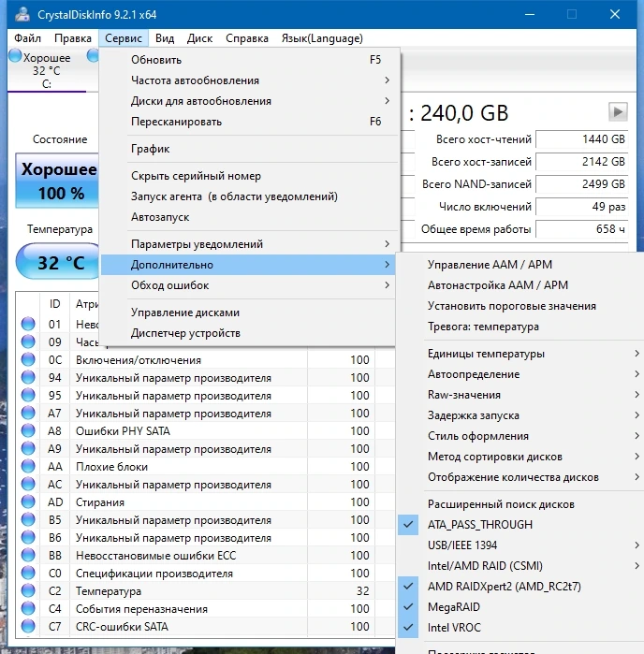Expand the Raw-значения submenu
The height and width of the screenshot is (654, 644).
[520, 395]
